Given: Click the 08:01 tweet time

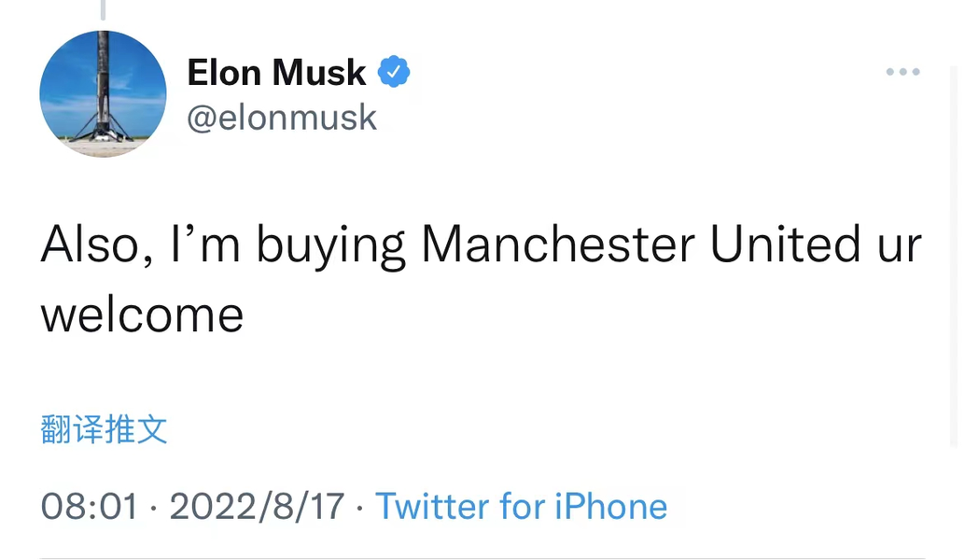Looking at the screenshot, I should (89, 506).
